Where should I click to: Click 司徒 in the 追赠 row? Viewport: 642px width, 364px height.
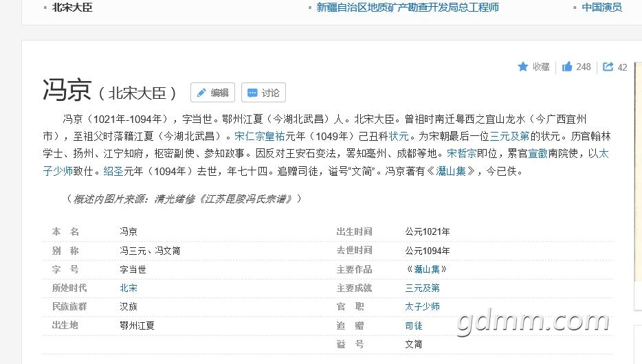pyautogui.click(x=414, y=325)
